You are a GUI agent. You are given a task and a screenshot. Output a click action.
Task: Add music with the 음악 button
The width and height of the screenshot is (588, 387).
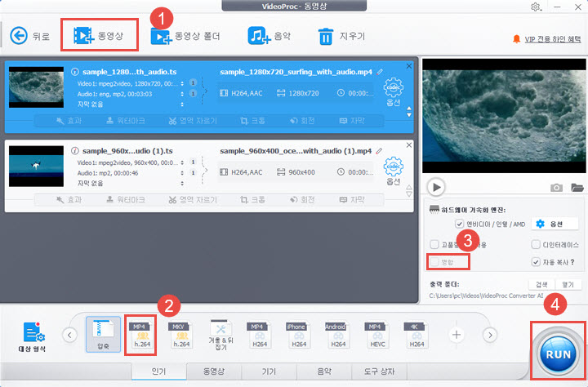click(x=269, y=36)
